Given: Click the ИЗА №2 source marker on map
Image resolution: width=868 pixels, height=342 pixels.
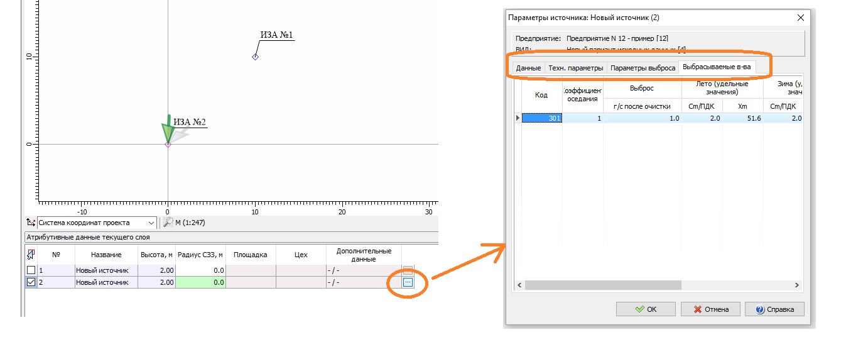Looking at the screenshot, I should pyautogui.click(x=168, y=144).
